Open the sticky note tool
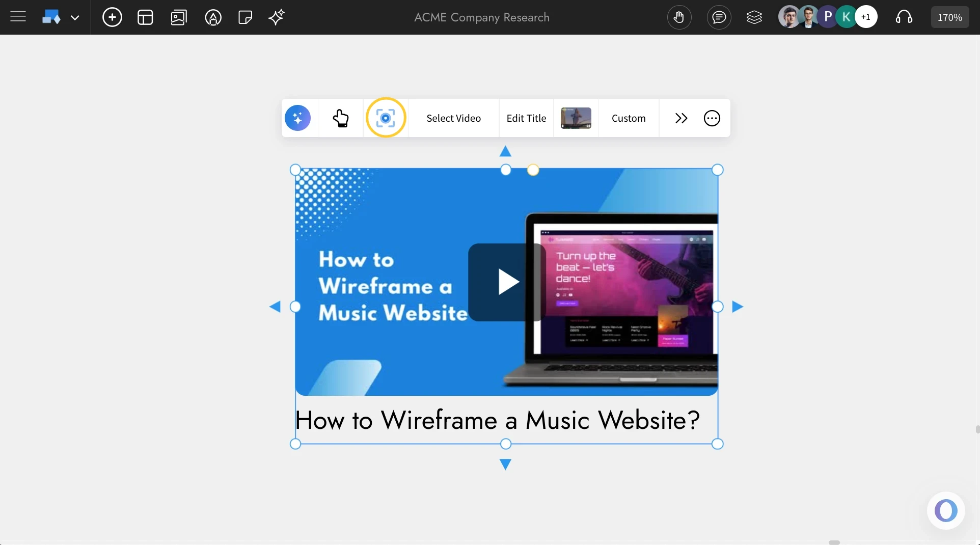980x545 pixels. [244, 17]
